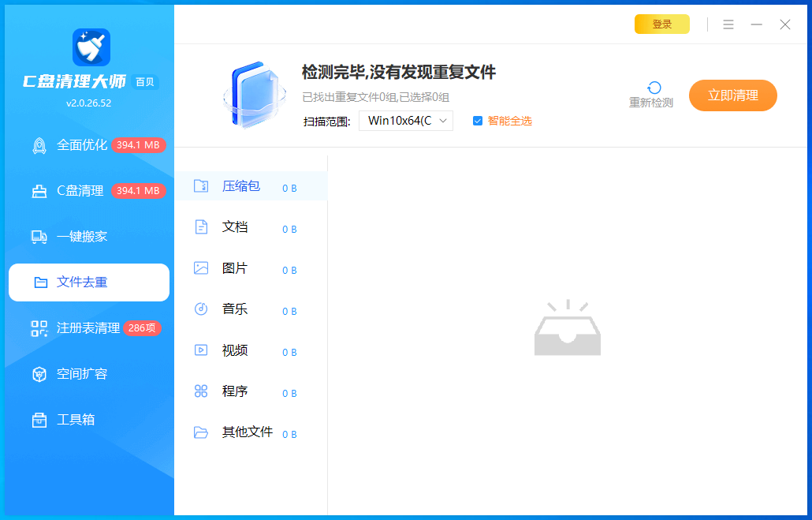Click the version text v2.0.26.52

tap(88, 103)
